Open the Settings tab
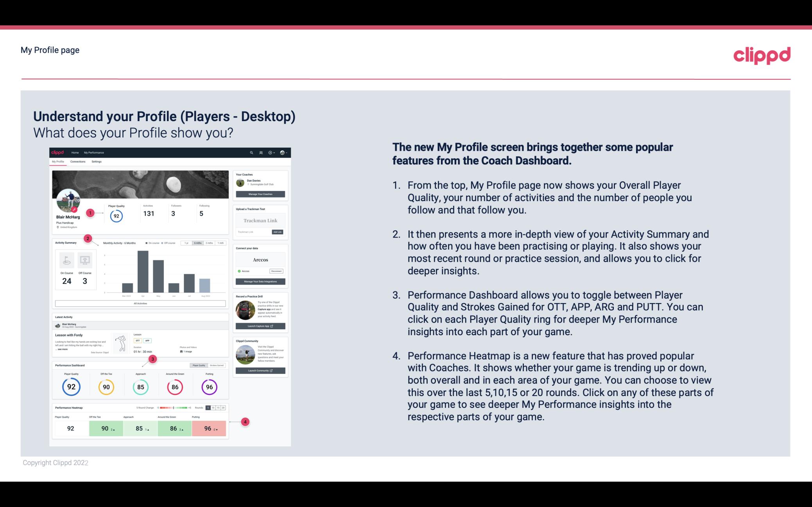 tap(97, 162)
